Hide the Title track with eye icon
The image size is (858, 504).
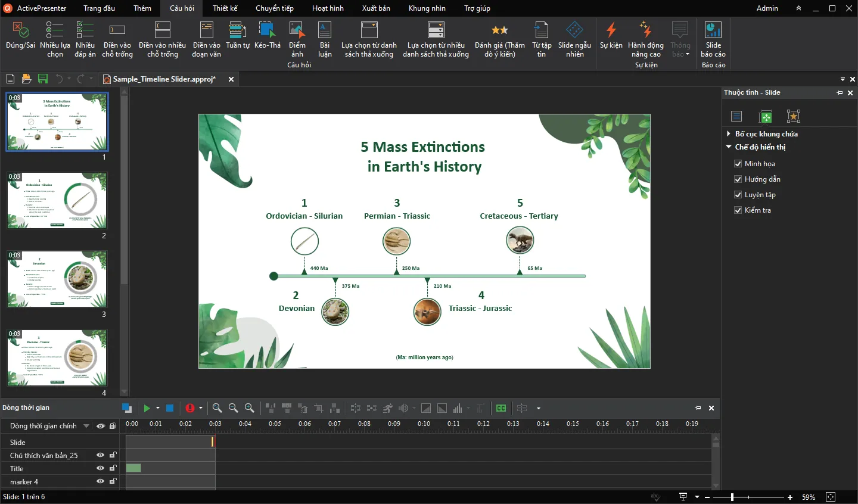(x=100, y=468)
